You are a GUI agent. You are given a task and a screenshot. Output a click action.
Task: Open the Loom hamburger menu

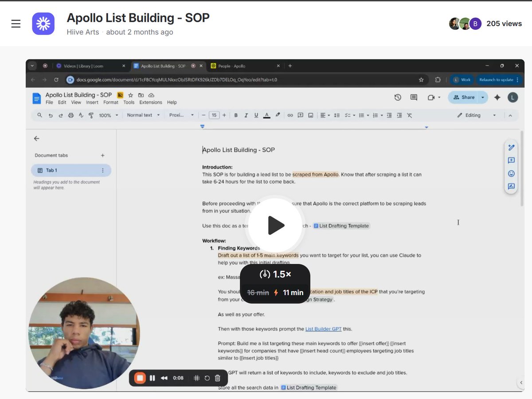16,23
